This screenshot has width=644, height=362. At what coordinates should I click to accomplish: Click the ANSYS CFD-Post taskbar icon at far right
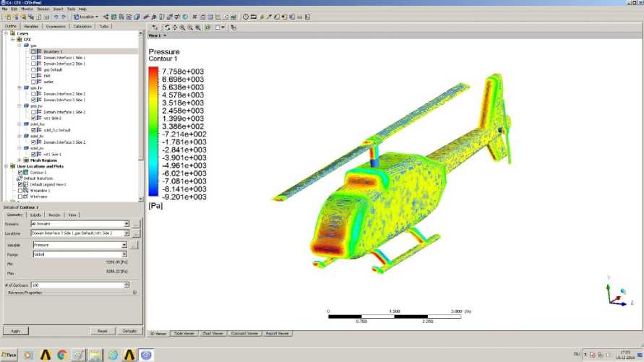pyautogui.click(x=146, y=355)
